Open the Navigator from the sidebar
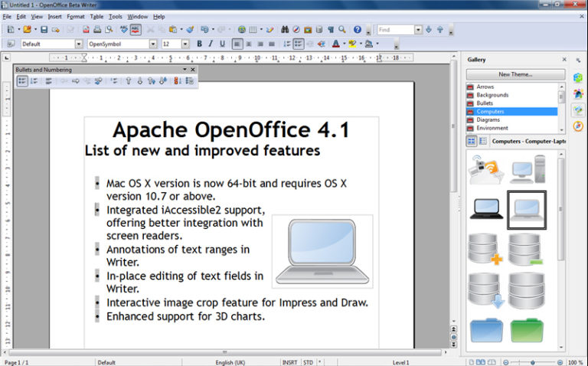Viewport: 588px width, 366px height. pos(578,126)
